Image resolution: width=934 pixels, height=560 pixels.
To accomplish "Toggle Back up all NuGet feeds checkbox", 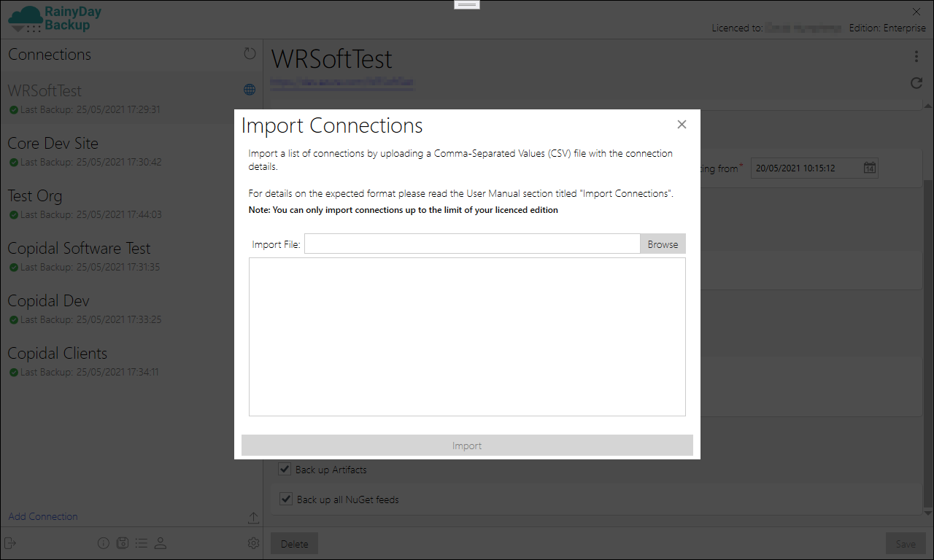I will (287, 499).
